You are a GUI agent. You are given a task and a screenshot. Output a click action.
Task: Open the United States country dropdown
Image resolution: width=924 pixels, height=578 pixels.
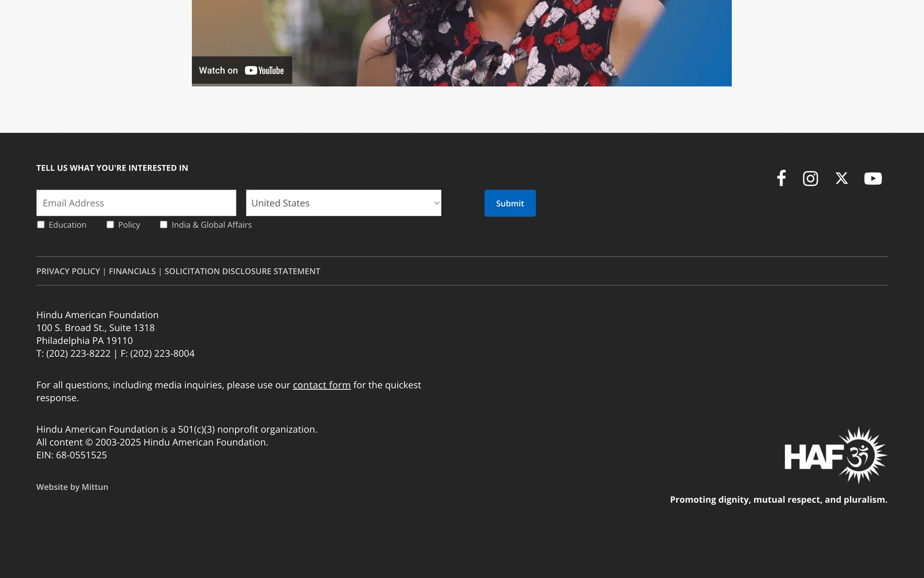[344, 203]
